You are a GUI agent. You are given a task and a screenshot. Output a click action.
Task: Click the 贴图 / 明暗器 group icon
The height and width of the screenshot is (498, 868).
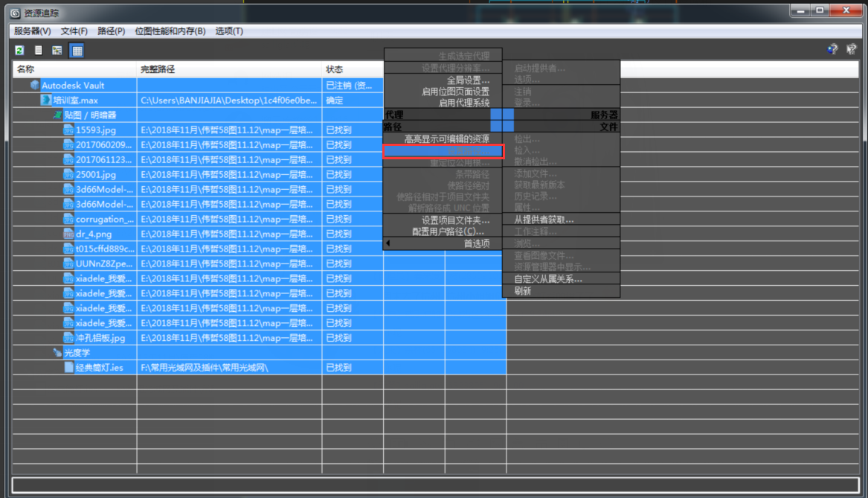click(x=57, y=115)
